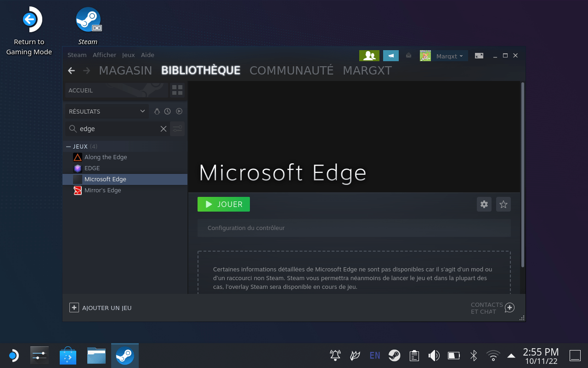Select Along the Edge in the list
The image size is (588, 368).
tap(125, 157)
